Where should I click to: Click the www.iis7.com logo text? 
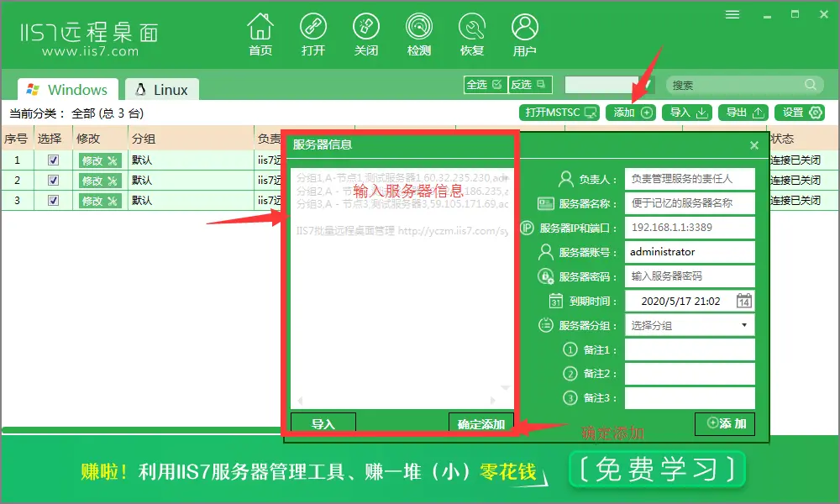pos(90,51)
